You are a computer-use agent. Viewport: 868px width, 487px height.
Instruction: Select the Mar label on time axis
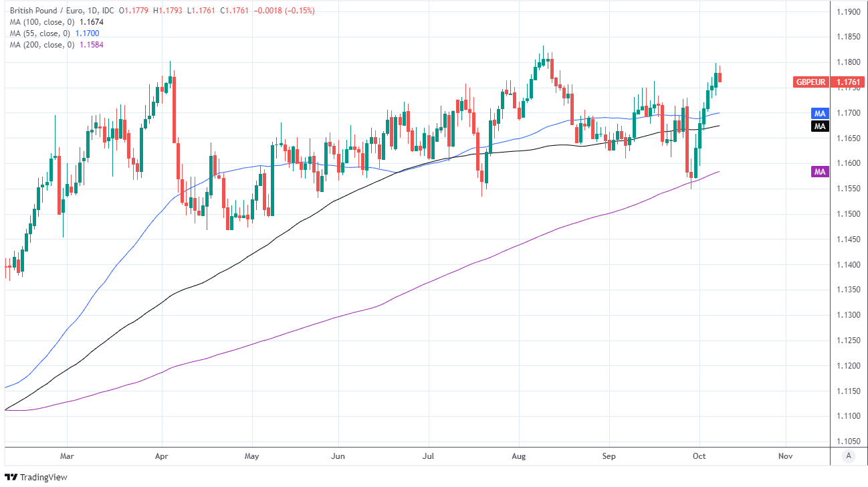(67, 456)
